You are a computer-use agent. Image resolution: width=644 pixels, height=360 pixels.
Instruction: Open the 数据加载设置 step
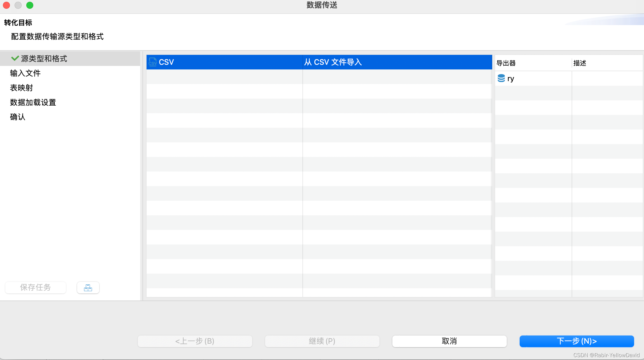(x=33, y=102)
